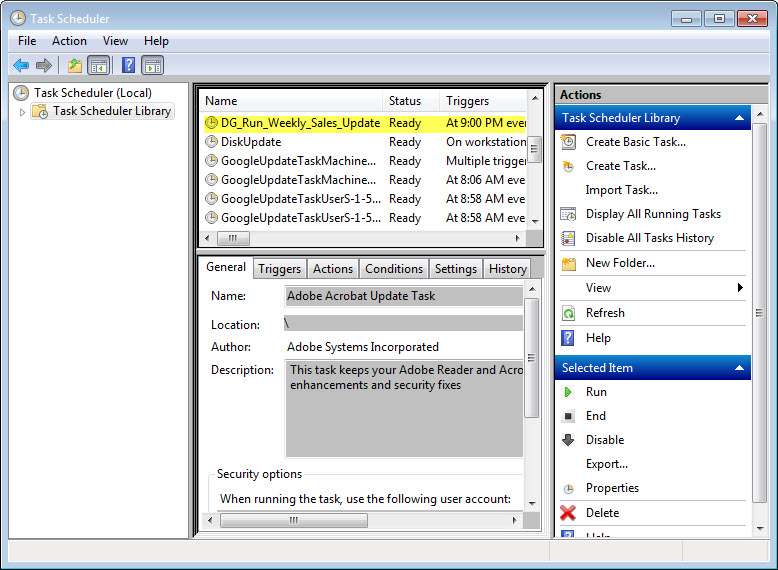The height and width of the screenshot is (570, 778).
Task: Select the task with trigger At 8:06 AM
Action: tap(365, 180)
